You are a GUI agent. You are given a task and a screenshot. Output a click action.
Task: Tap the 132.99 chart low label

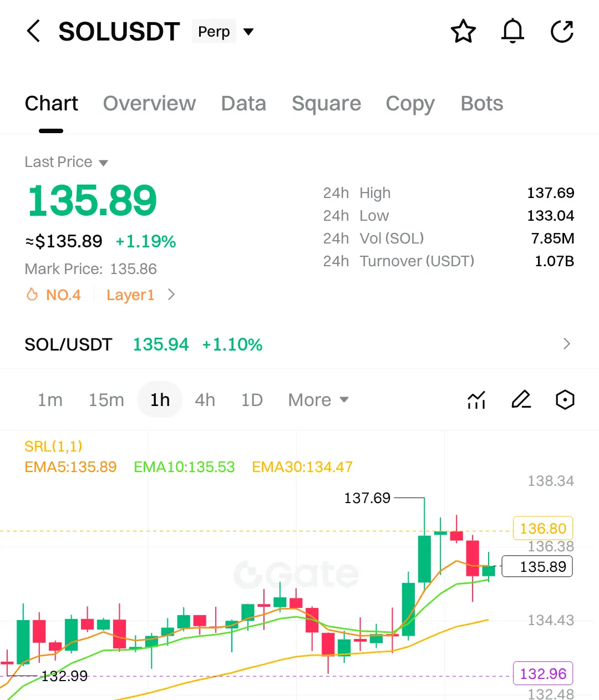[x=64, y=676]
